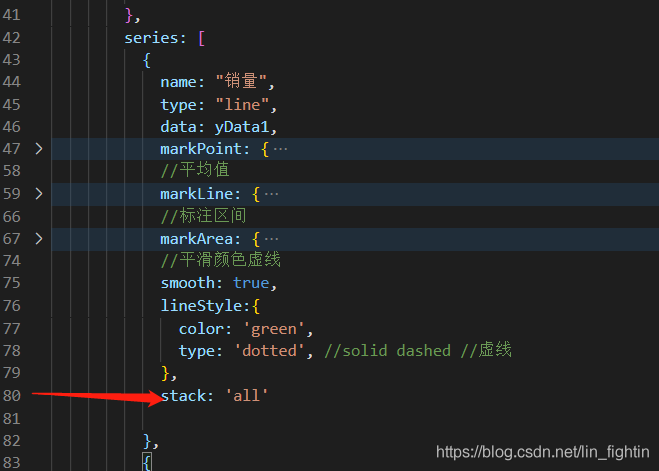Click the closing brace on line 79
The height and width of the screenshot is (471, 659).
coord(165,373)
